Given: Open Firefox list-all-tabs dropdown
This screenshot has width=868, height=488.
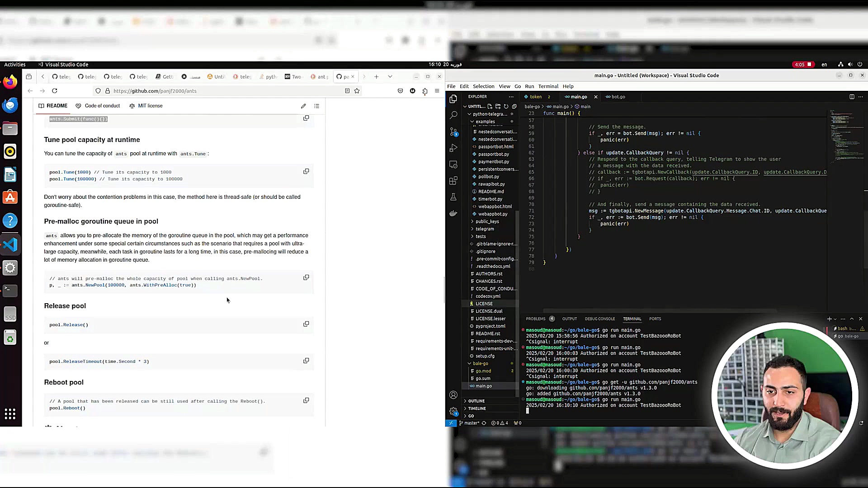Looking at the screenshot, I should tap(390, 77).
